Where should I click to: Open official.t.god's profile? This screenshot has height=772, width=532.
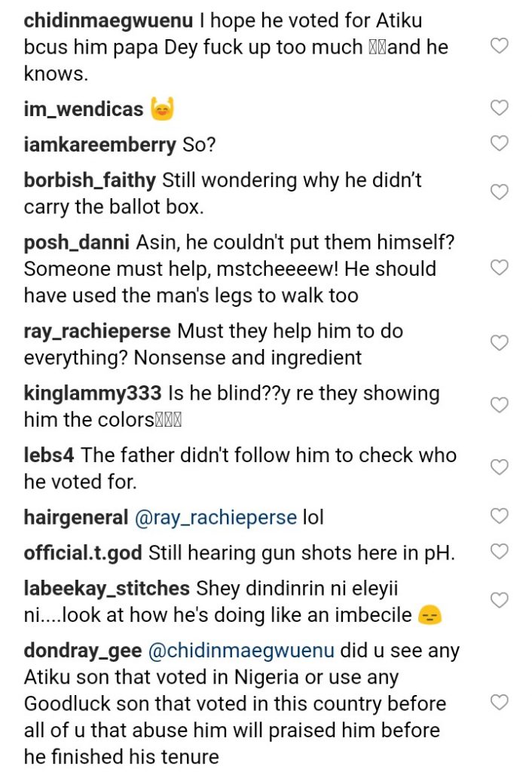83,553
